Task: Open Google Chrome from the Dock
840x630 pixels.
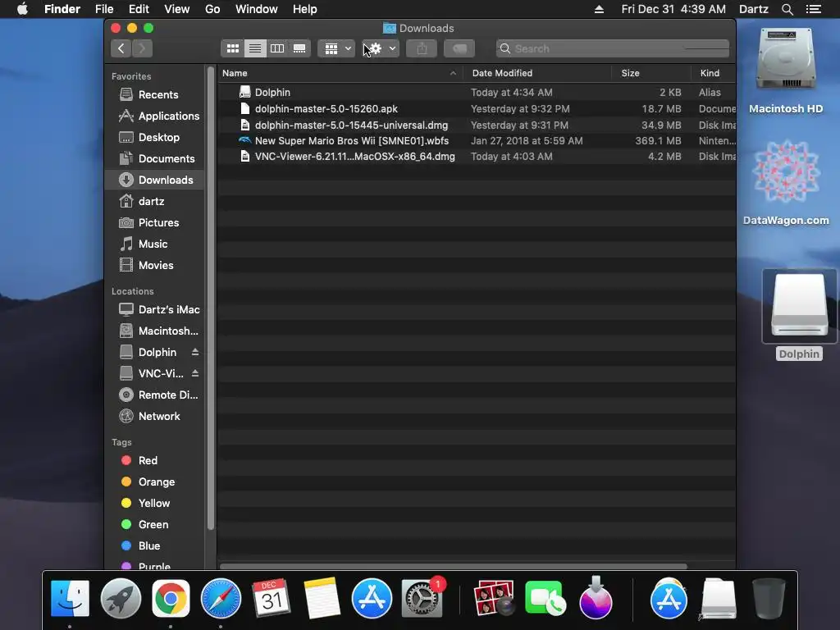Action: pyautogui.click(x=171, y=598)
